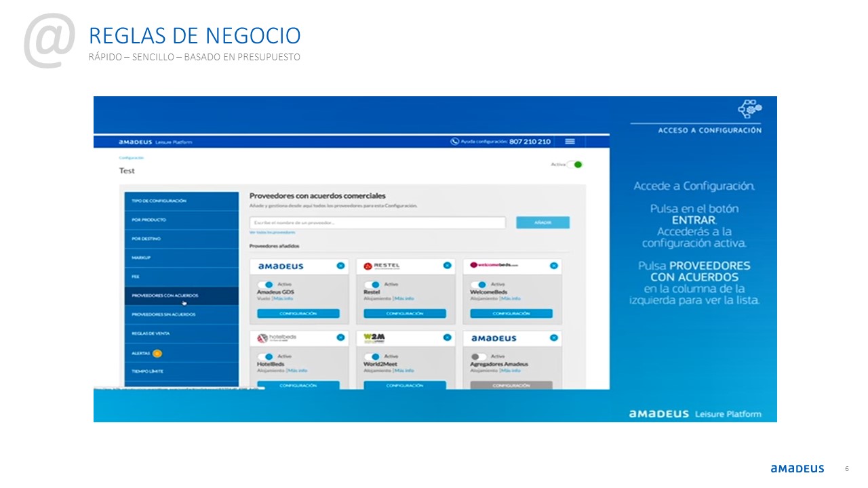
Task: Focus the provider name search field
Action: 378,222
